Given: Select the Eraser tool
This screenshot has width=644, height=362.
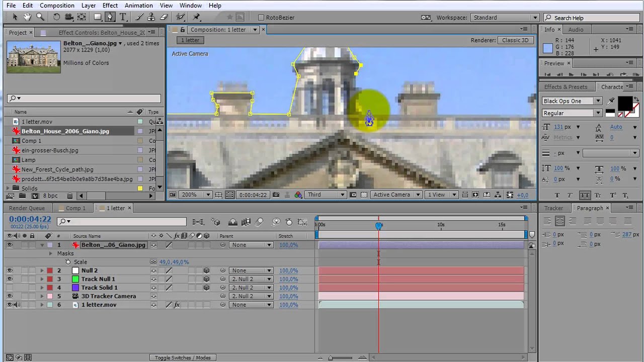Looking at the screenshot, I should pos(164,17).
